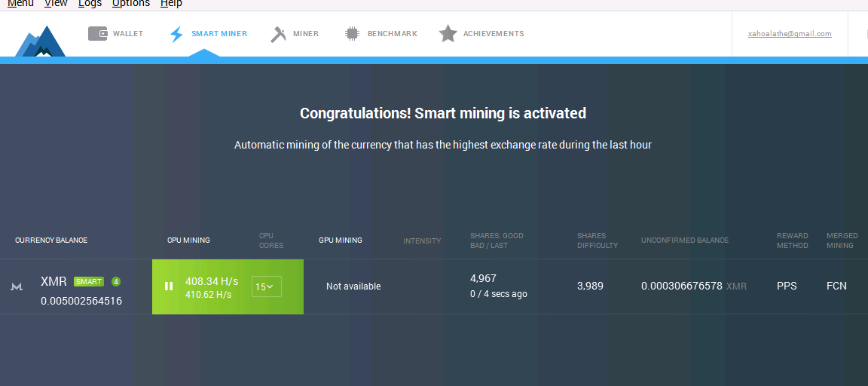
Task: Click the Monero coin icon beside XMR
Action: click(17, 286)
